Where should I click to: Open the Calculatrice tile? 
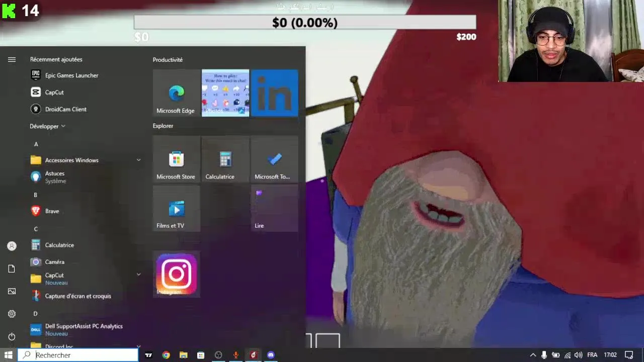click(225, 159)
